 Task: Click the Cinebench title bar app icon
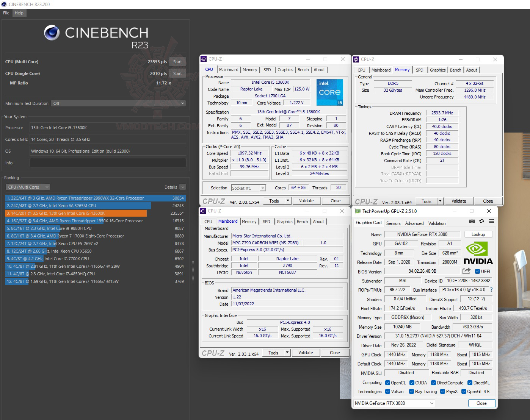(x=4, y=4)
